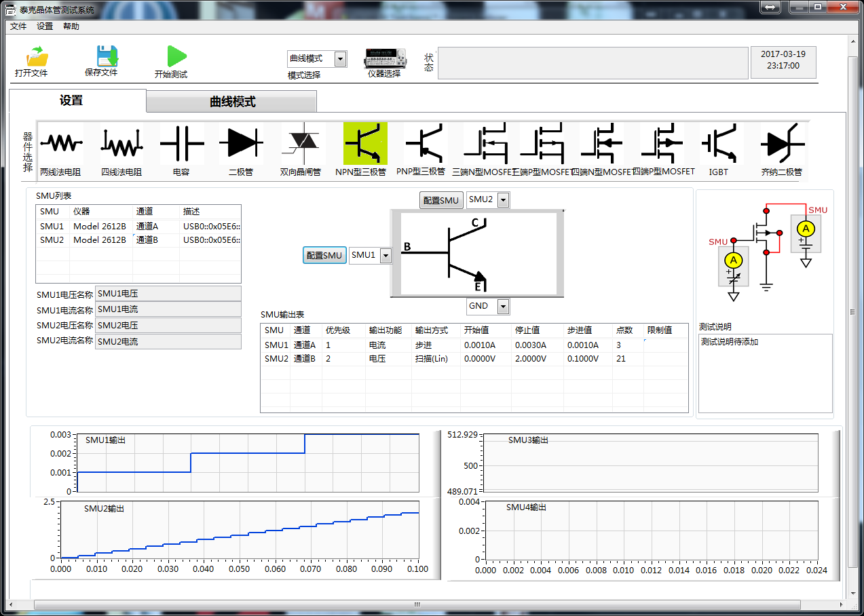Click the Open File folder icon
The height and width of the screenshot is (616, 864).
pos(37,56)
